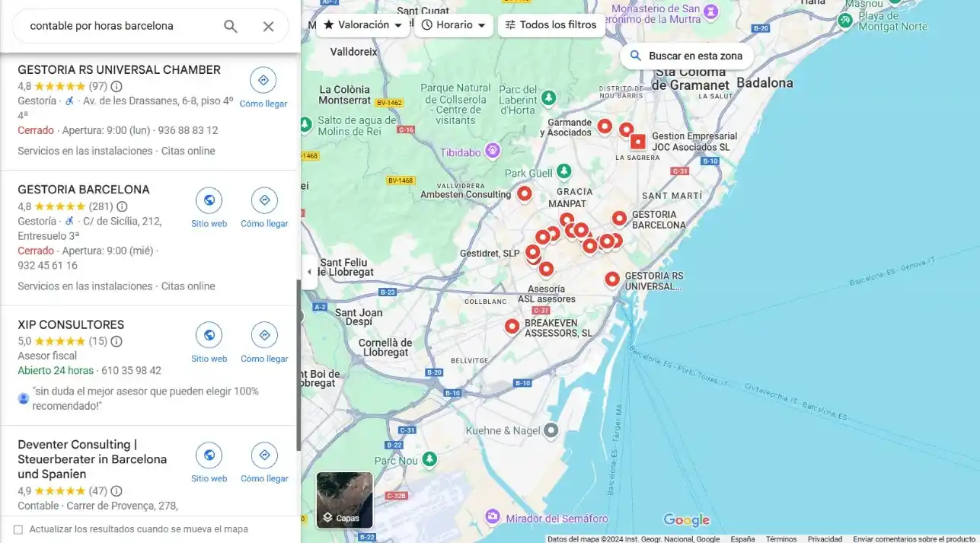
Task: Enable updating results when map moves
Action: (18, 529)
